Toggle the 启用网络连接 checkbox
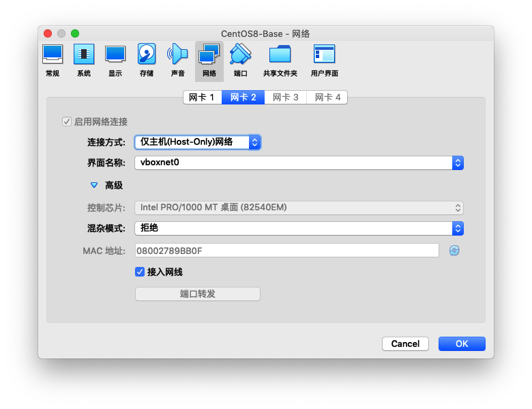The width and height of the screenshot is (532, 409). (x=67, y=122)
